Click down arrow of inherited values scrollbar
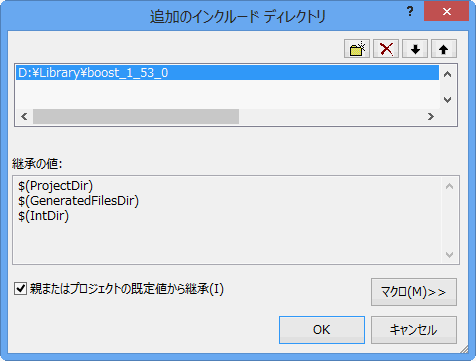This screenshot has width=476, height=361. (449, 255)
